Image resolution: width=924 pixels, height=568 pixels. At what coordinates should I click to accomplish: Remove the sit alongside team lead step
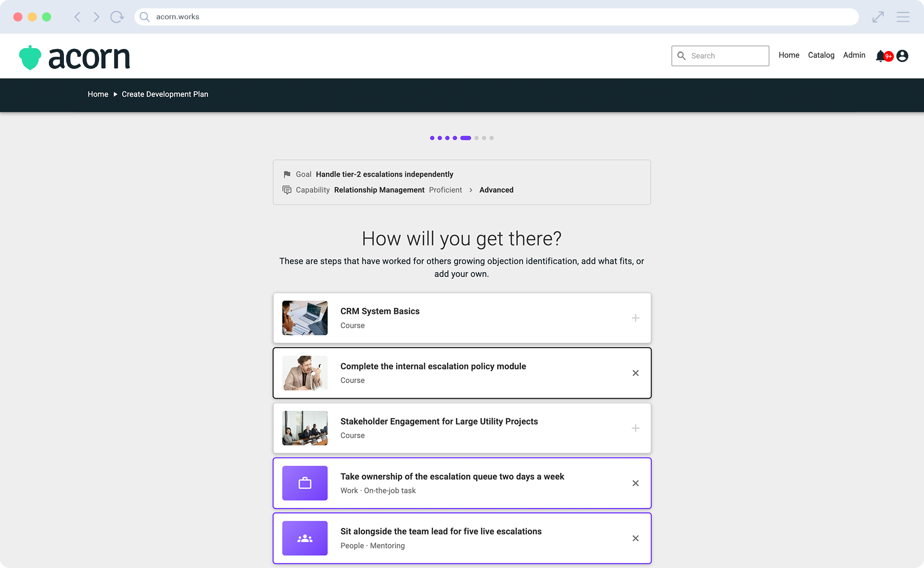(635, 538)
